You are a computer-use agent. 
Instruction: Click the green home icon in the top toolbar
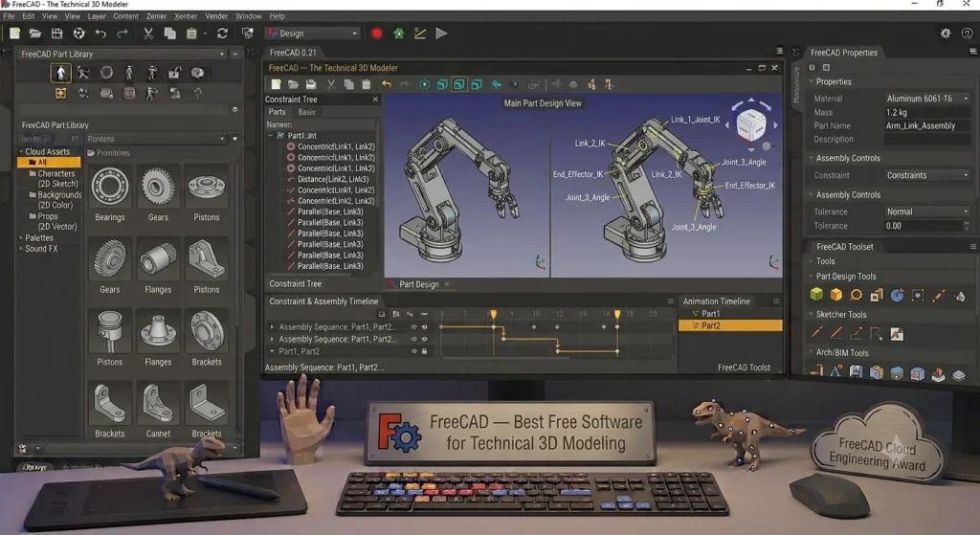[x=398, y=33]
